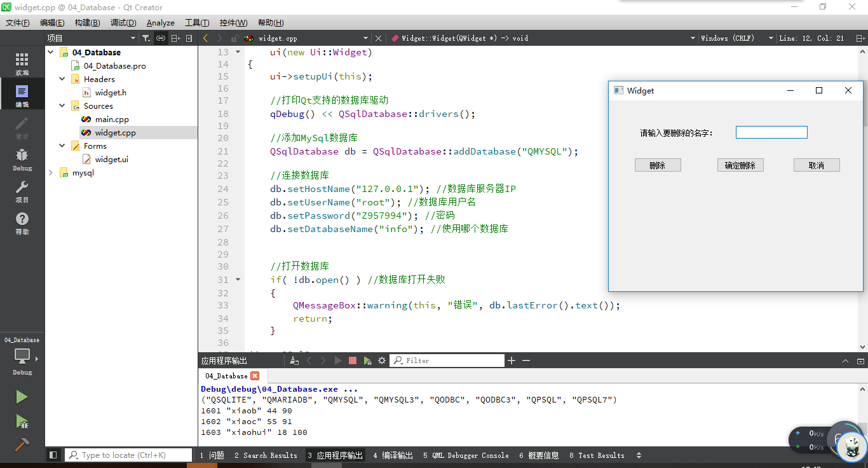Collapse the Headers folder
868x468 pixels.
[62, 79]
